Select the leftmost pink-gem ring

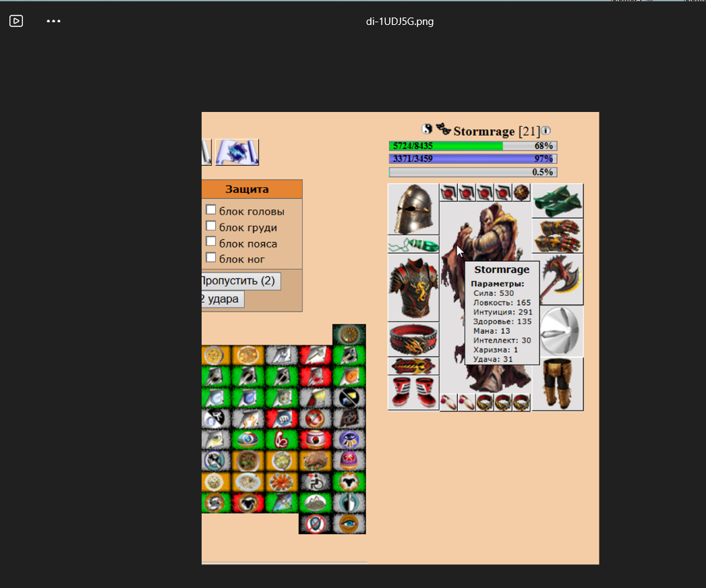[x=448, y=402]
